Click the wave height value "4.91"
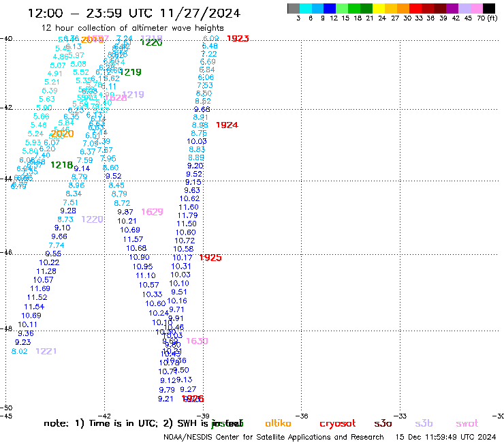Viewport: 504px width, 443px height. point(55,74)
